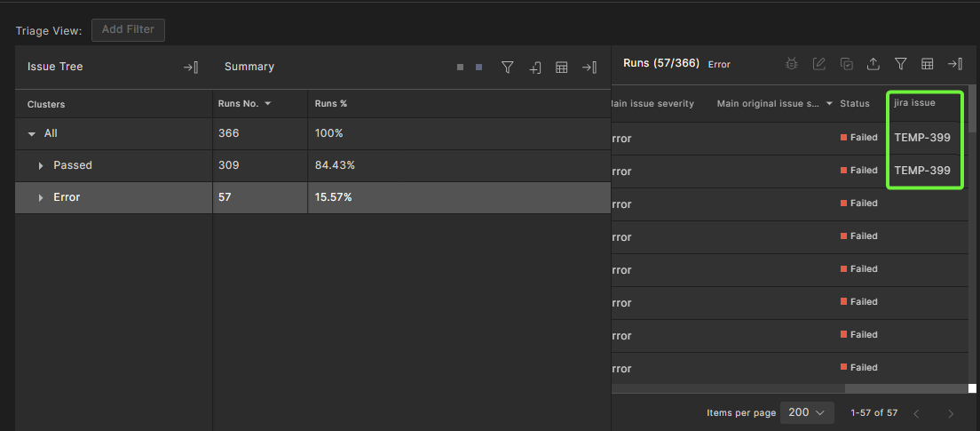Click the edit pencil icon in Runs toolbar
The image size is (980, 431).
click(819, 64)
